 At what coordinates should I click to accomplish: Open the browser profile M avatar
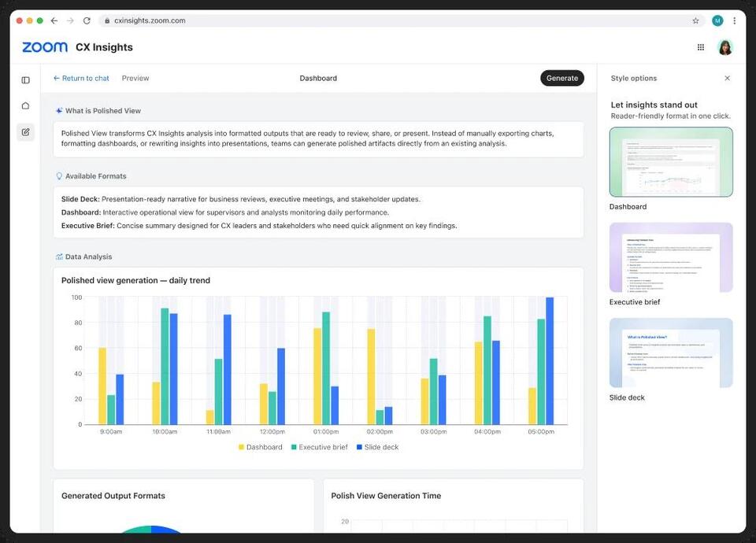(717, 20)
